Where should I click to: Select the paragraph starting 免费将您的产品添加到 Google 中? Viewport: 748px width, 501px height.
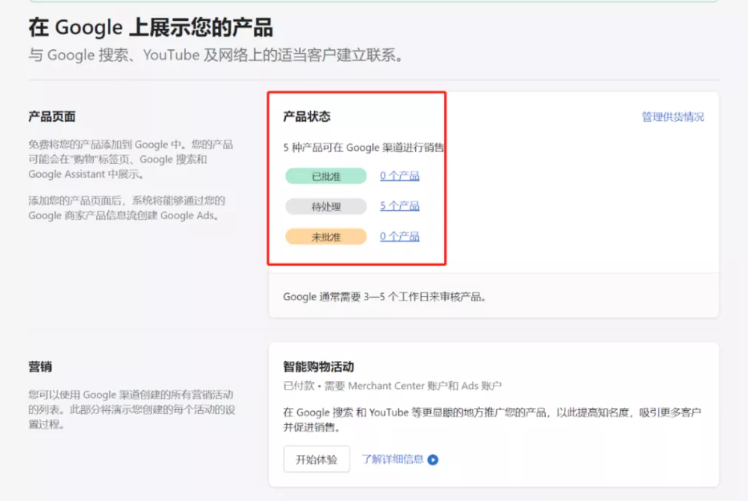pos(131,159)
